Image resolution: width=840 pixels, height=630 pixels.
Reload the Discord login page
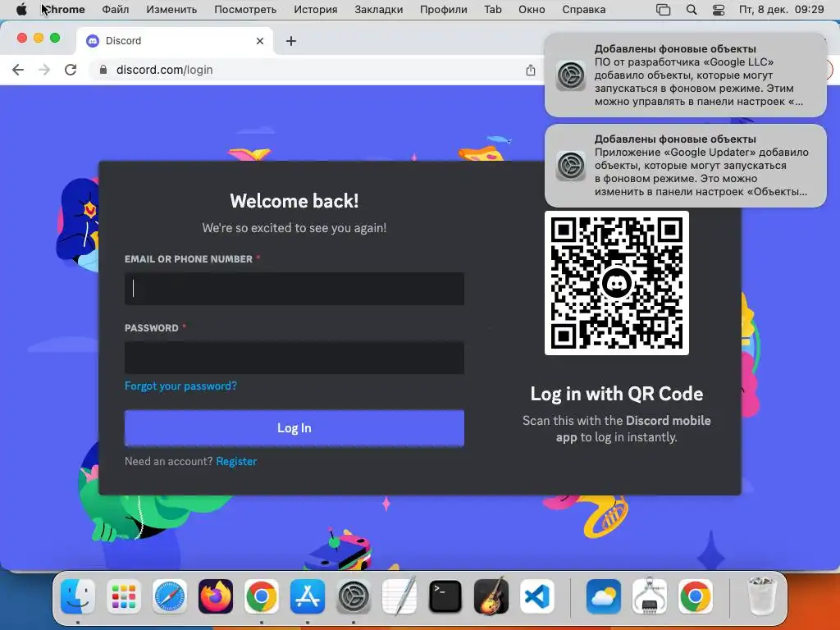pos(71,70)
